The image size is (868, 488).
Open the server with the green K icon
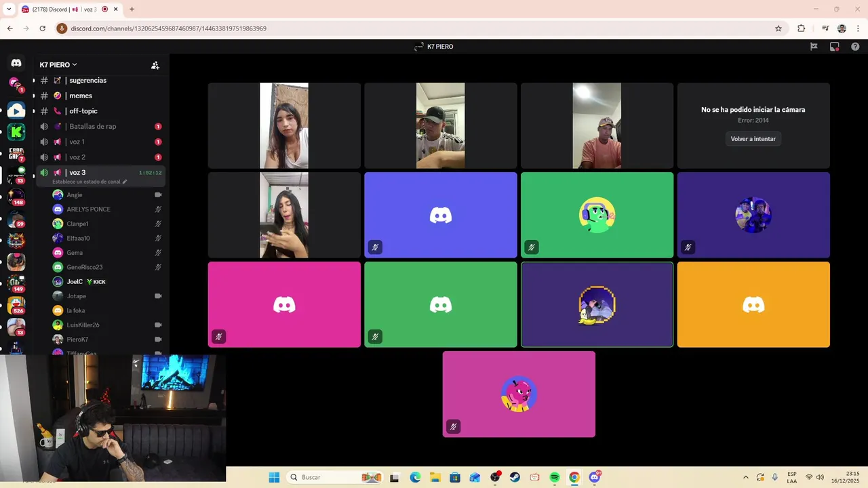[x=16, y=131]
